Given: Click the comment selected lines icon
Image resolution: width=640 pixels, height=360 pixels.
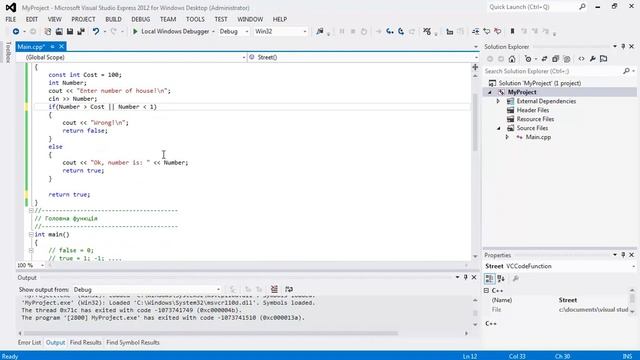Looking at the screenshot, I should pyautogui.click(x=487, y=31).
